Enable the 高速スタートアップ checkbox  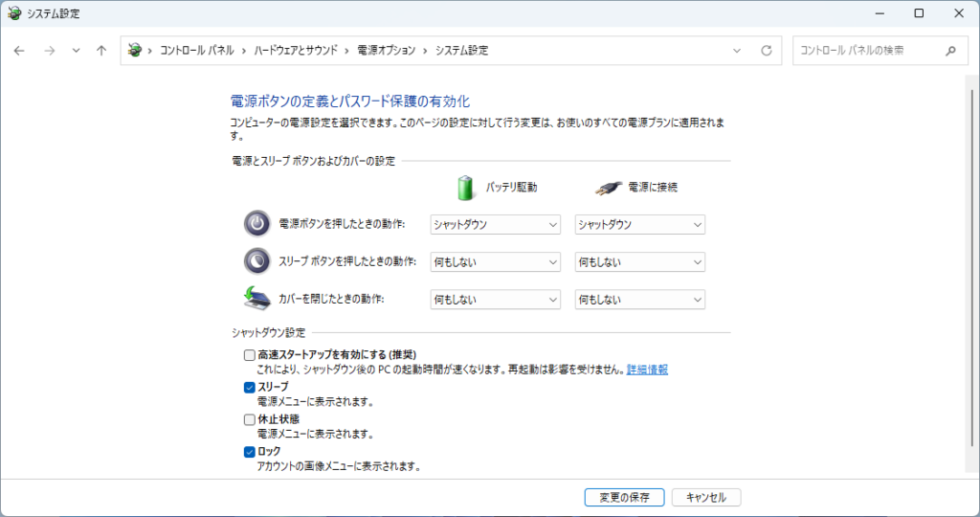(250, 355)
